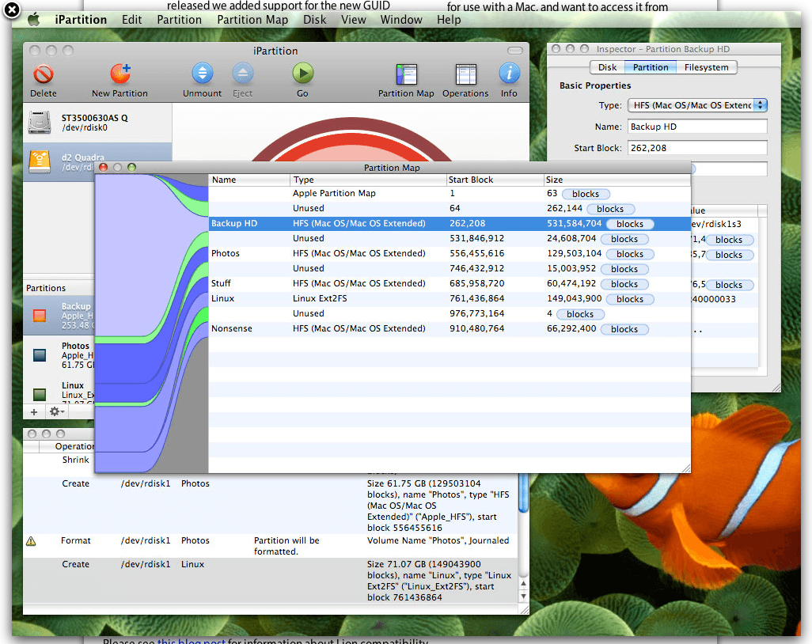This screenshot has width=812, height=644.
Task: Click the Name field containing Backup HD
Action: (697, 127)
